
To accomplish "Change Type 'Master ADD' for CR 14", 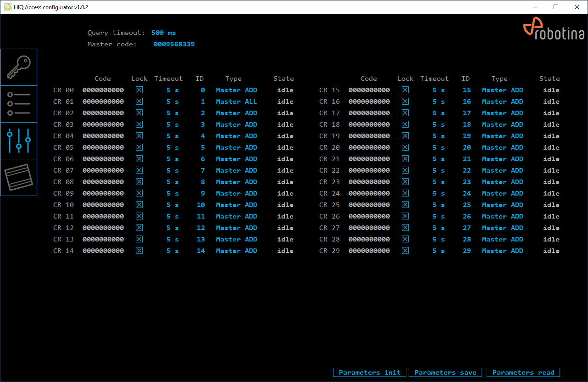I will coord(236,251).
